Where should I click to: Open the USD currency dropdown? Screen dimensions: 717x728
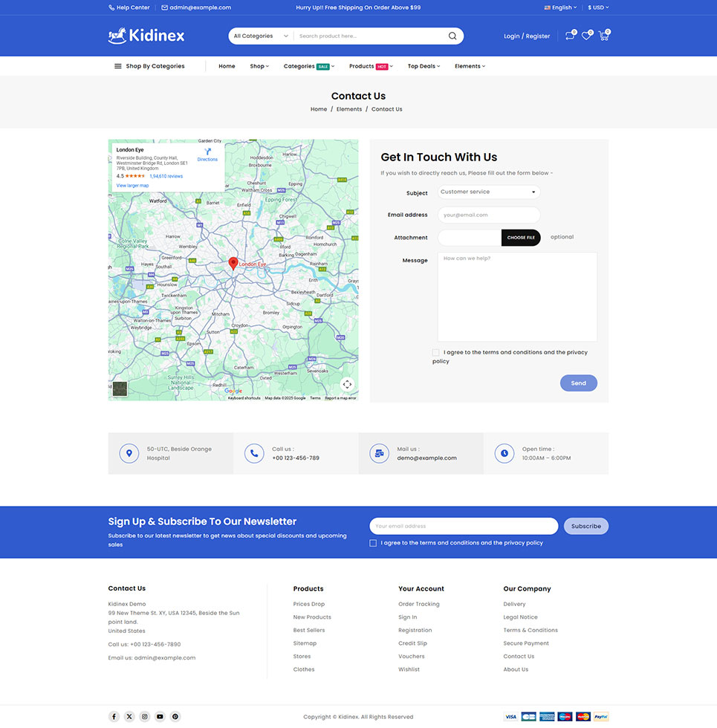click(x=598, y=7)
